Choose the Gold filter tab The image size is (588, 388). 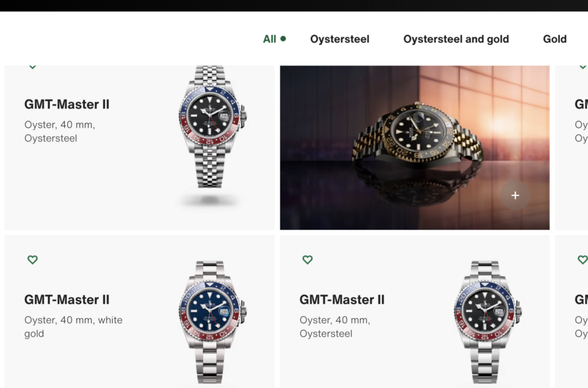(554, 39)
